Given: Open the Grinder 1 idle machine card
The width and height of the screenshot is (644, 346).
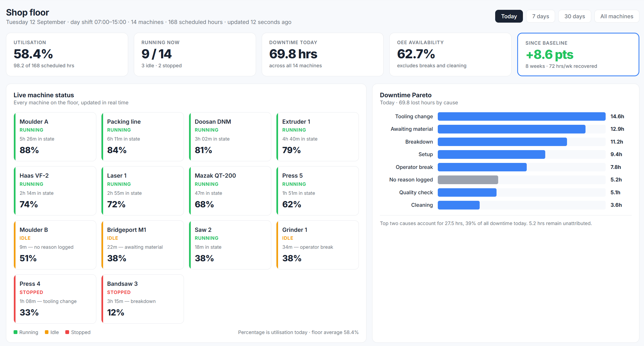Looking at the screenshot, I should click(318, 245).
